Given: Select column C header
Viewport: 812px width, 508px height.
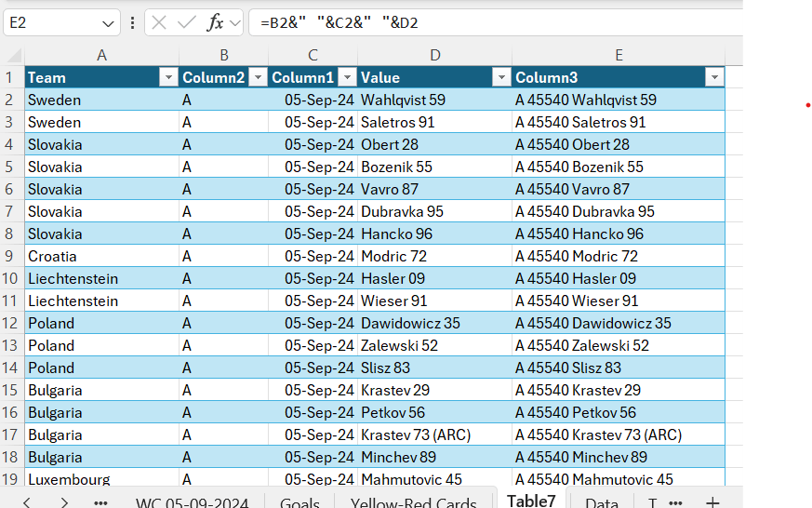Looking at the screenshot, I should click(313, 55).
